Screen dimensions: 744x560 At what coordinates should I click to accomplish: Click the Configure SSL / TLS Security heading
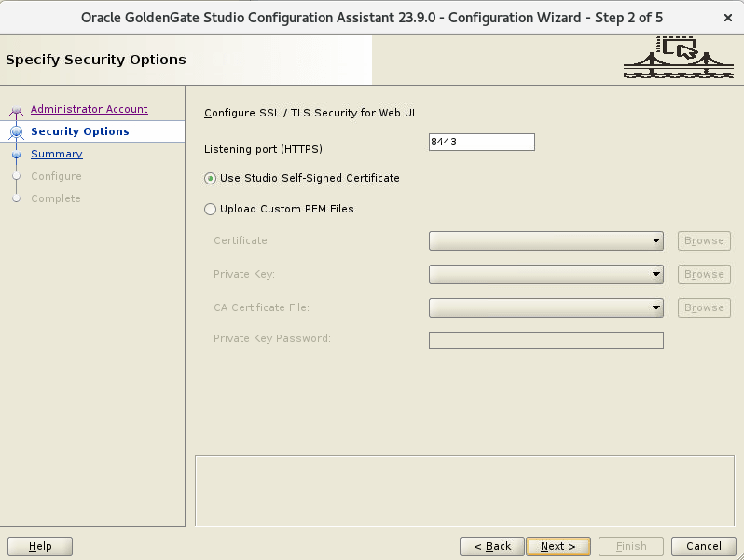point(310,113)
